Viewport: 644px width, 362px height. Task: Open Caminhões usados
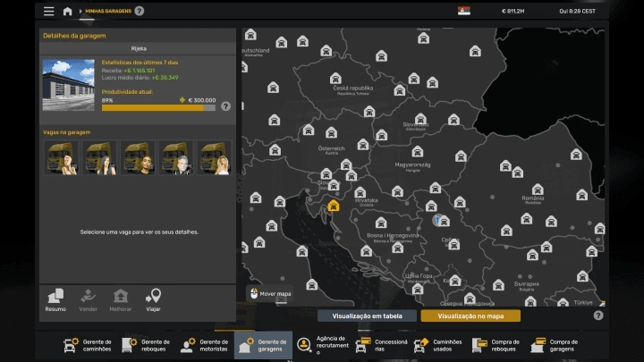pos(437,346)
